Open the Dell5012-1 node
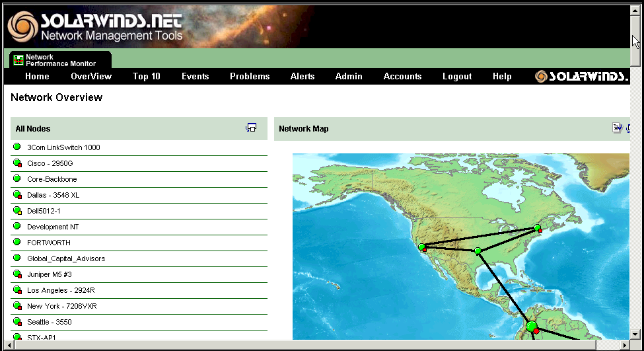The height and width of the screenshot is (351, 644). 44,212
